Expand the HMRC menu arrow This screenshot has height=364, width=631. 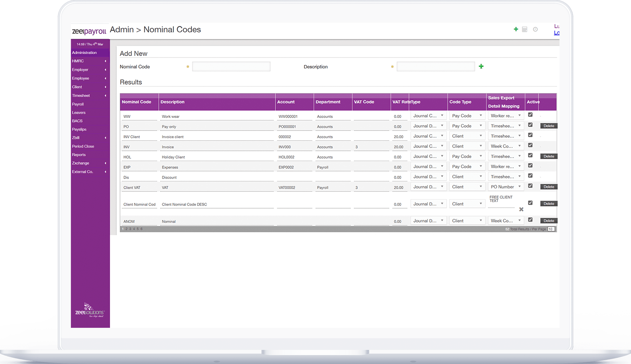coord(105,61)
